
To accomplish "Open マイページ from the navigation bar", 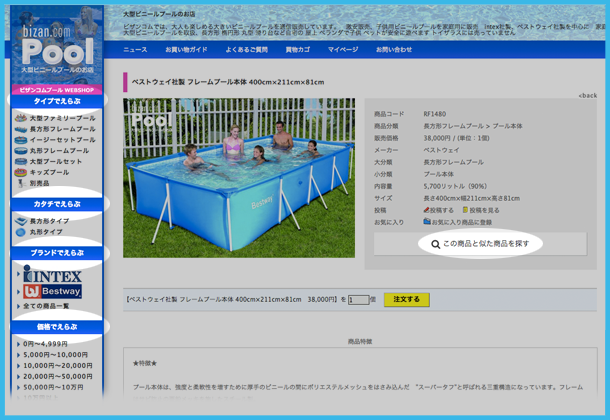I will point(343,49).
